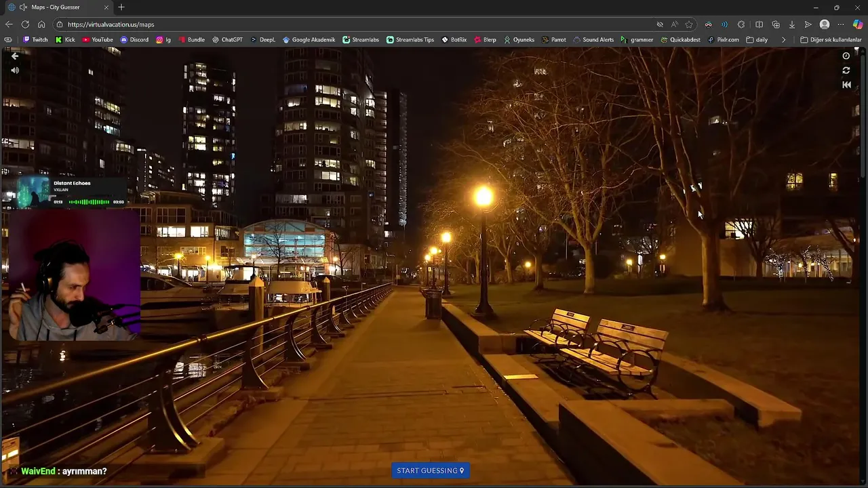Open the Quickabdest bookmark
This screenshot has width=868, height=488.
[680, 40]
